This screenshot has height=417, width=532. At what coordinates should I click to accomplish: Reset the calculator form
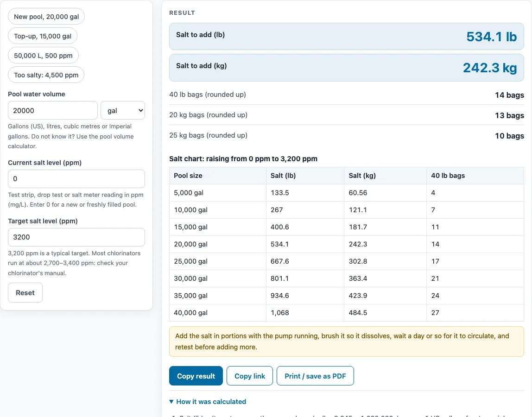tap(25, 293)
